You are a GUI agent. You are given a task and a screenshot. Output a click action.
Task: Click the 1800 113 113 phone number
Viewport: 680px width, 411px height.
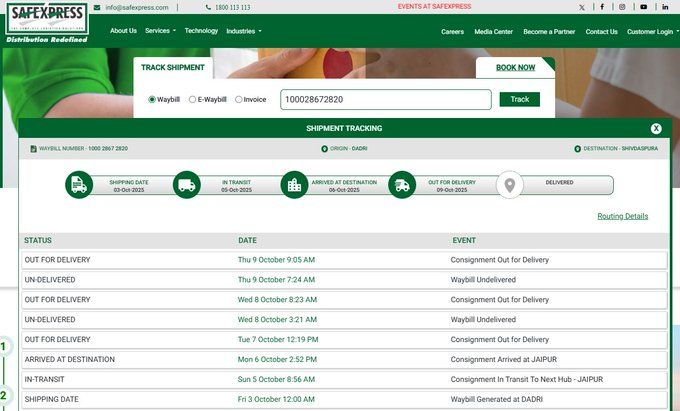click(x=232, y=7)
